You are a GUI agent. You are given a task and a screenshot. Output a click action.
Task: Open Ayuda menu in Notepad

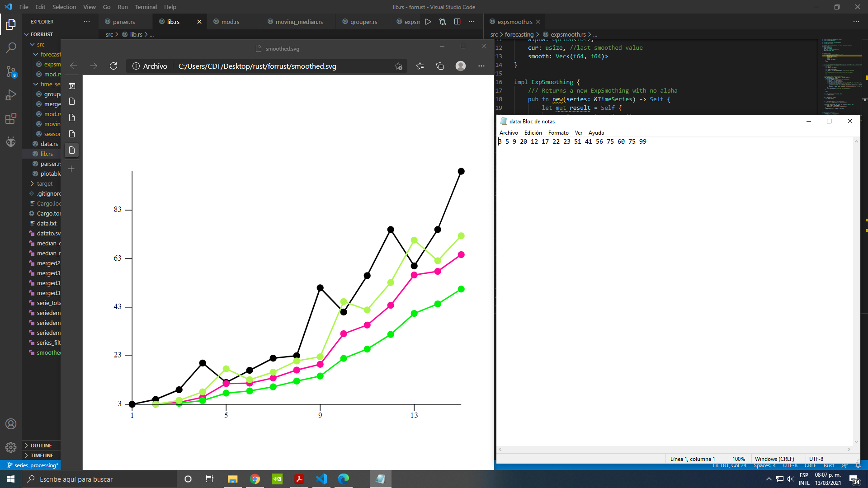click(x=596, y=132)
